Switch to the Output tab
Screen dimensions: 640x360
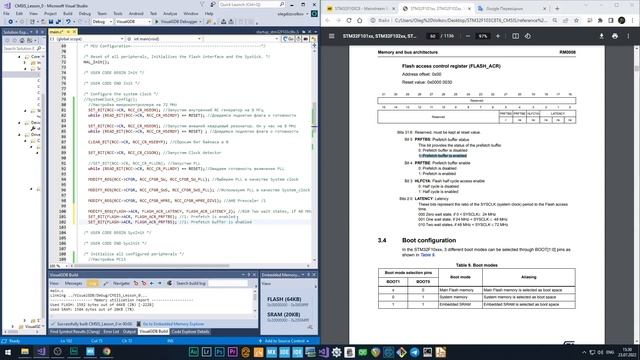click(129, 332)
